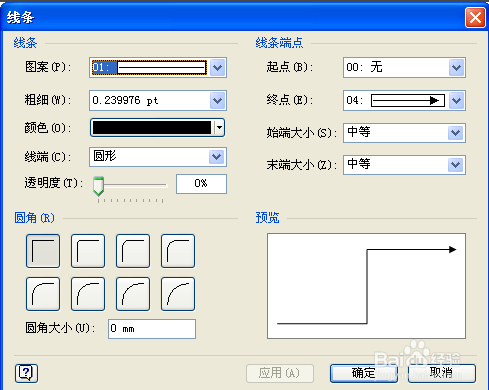Select first rounding style in bottom row
The image size is (489, 390).
tap(43, 294)
